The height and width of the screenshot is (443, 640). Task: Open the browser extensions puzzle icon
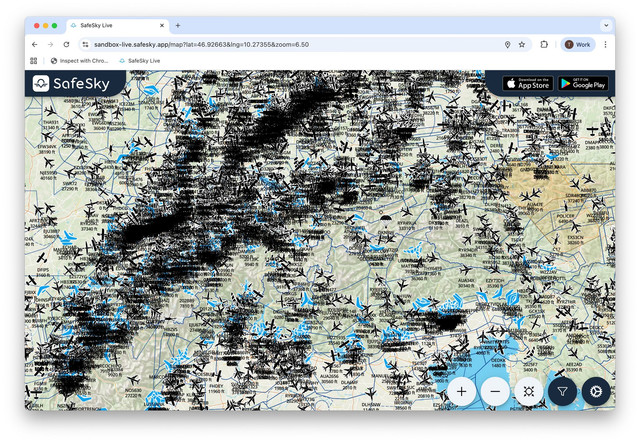544,45
